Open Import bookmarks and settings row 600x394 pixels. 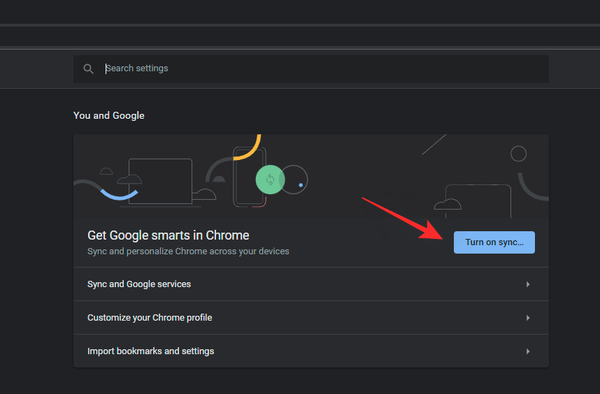coord(311,351)
